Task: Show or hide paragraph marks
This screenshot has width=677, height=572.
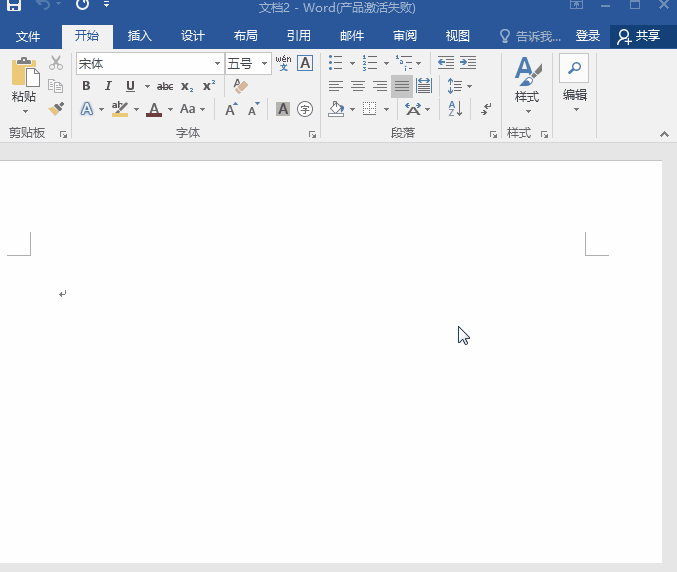Action: click(486, 109)
